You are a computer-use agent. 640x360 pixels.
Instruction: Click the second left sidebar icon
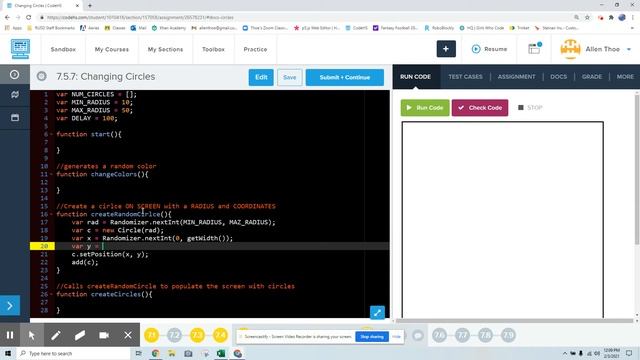(x=15, y=95)
